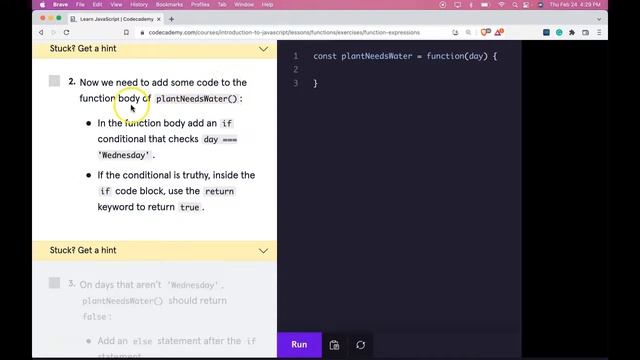Click the 'Wednesday' code snippet in step 2

point(124,155)
